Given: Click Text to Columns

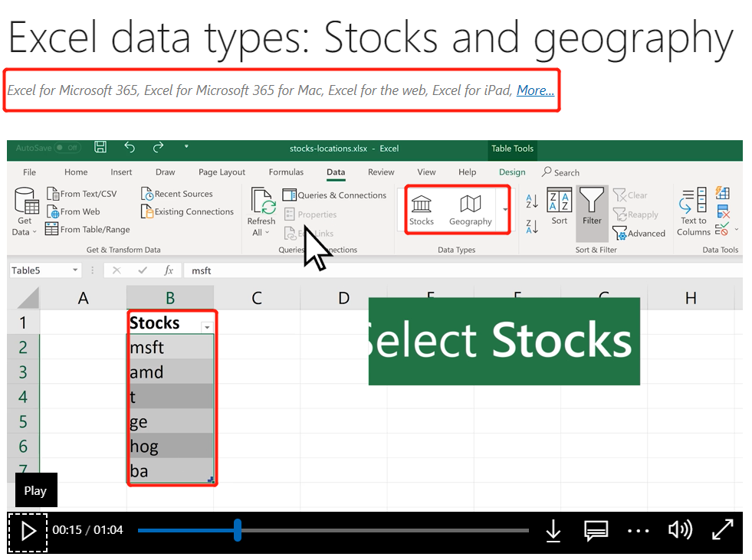Looking at the screenshot, I should click(x=693, y=212).
